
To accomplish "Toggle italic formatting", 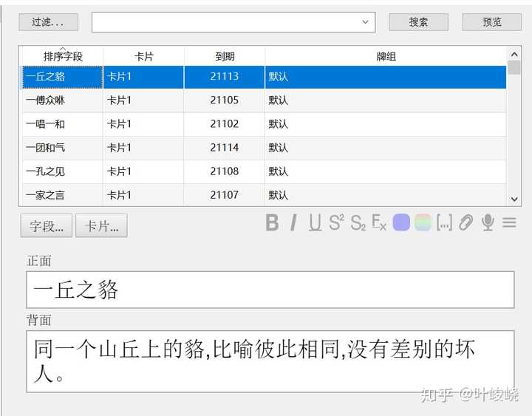I will click(294, 223).
